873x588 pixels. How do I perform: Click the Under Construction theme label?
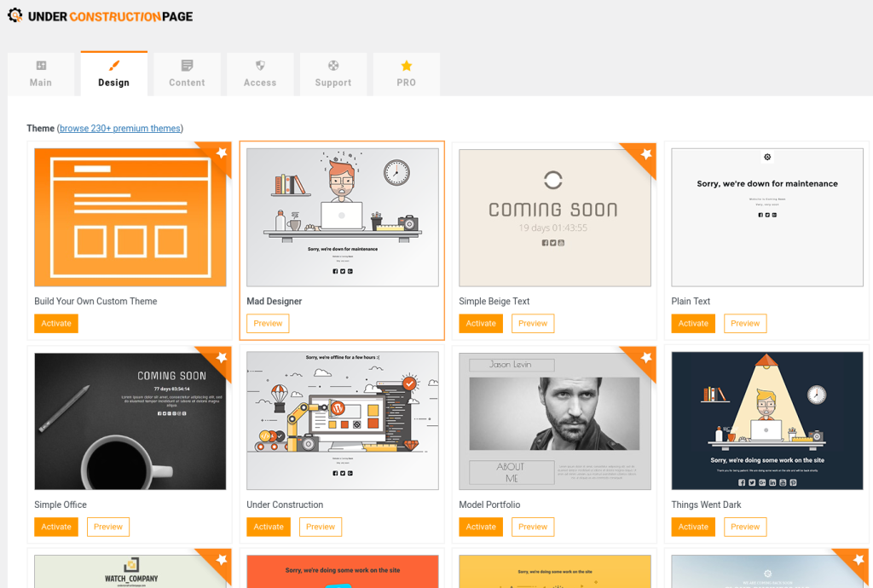(x=285, y=505)
